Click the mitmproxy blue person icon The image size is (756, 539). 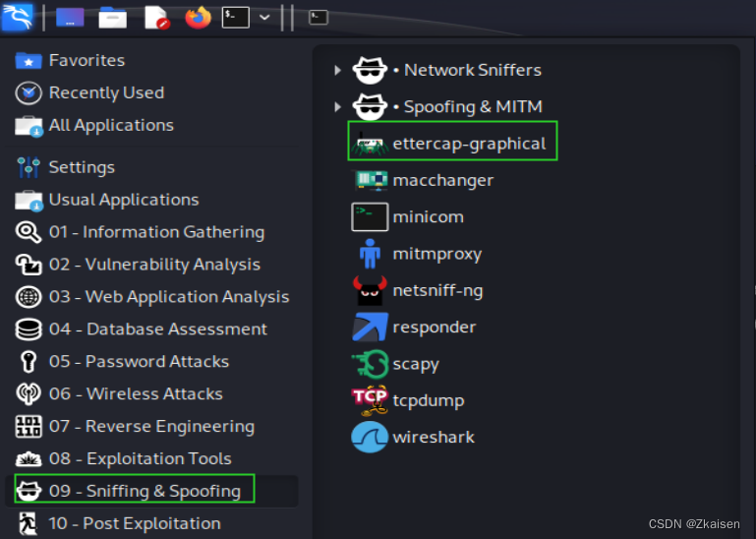[x=370, y=254]
